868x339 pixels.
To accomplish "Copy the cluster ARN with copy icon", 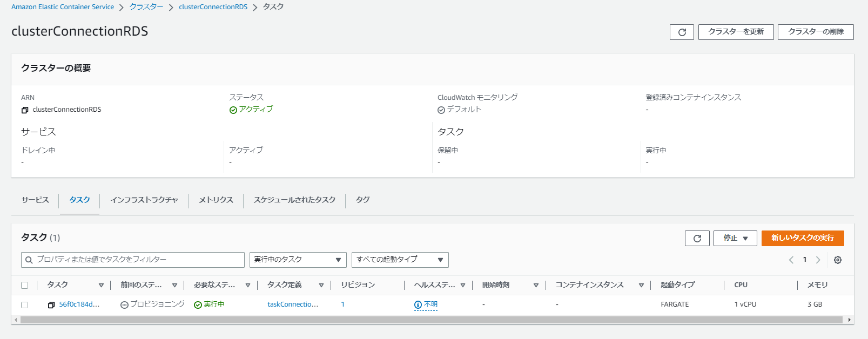I will [24, 110].
